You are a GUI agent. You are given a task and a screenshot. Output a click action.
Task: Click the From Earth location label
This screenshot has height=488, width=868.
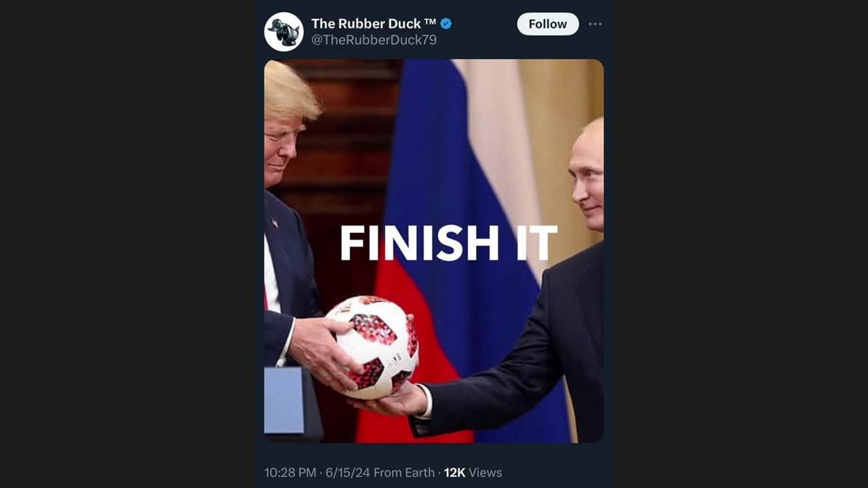click(x=404, y=472)
